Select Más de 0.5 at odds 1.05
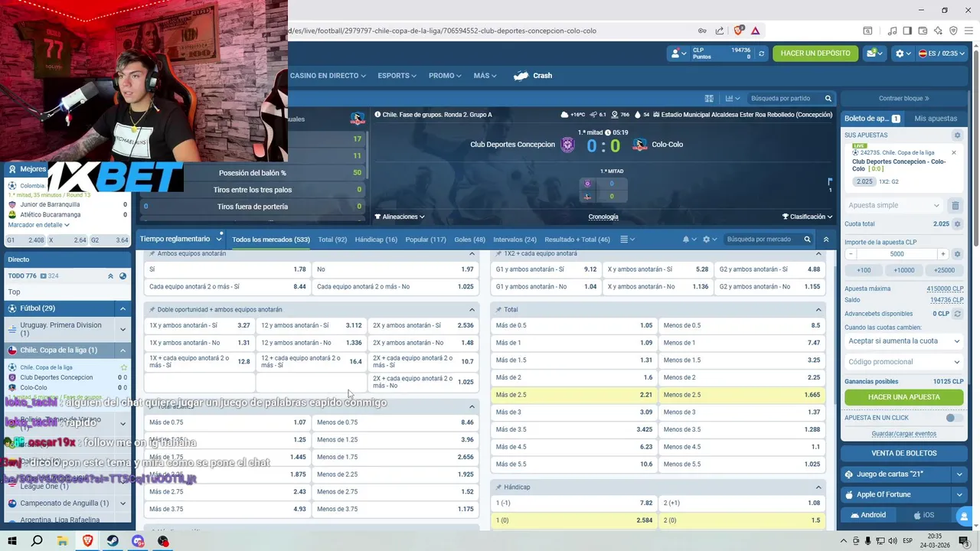This screenshot has width=980, height=551. click(x=573, y=325)
